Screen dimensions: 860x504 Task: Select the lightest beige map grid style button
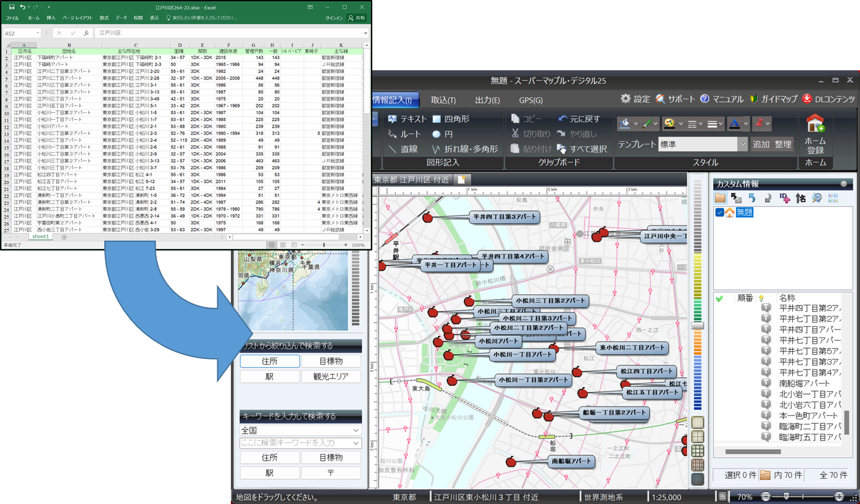(698, 423)
